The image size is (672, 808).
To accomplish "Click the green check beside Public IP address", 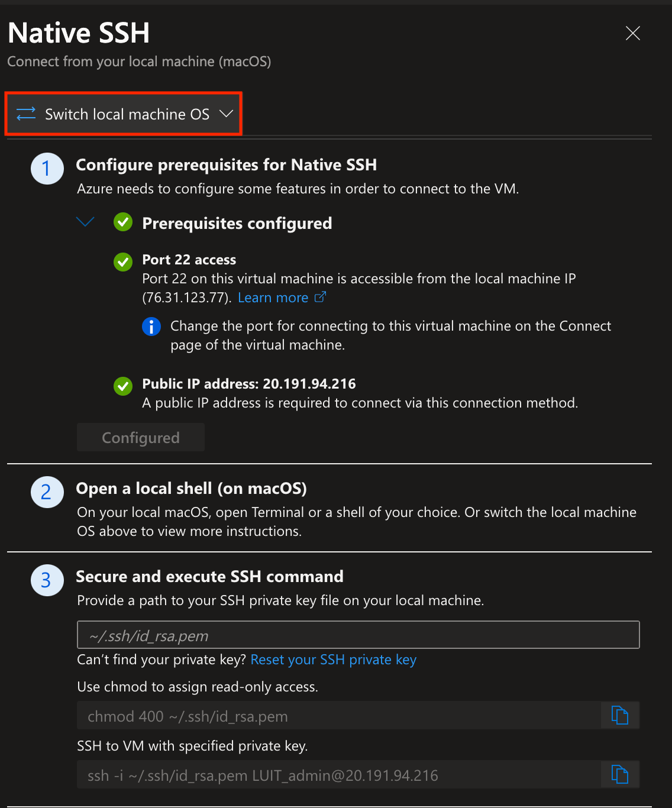I will tap(123, 386).
